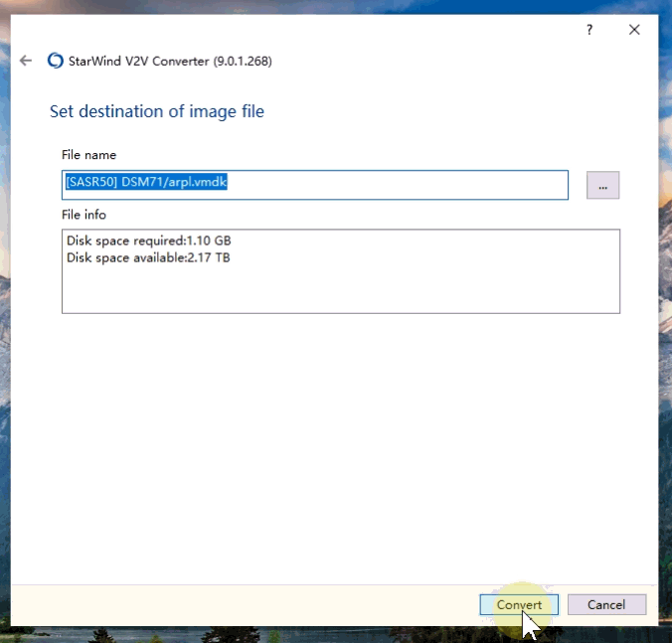
Task: Click the 'Set destination of image file' heading
Action: coord(157,111)
